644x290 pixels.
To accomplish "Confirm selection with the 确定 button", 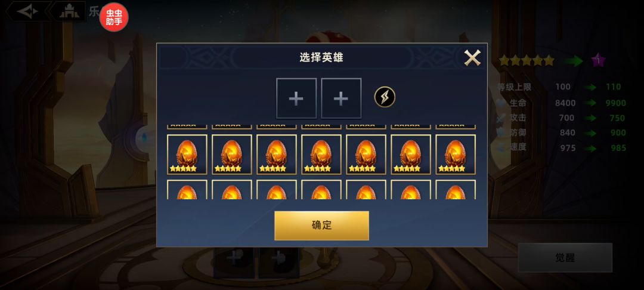I will (x=321, y=226).
